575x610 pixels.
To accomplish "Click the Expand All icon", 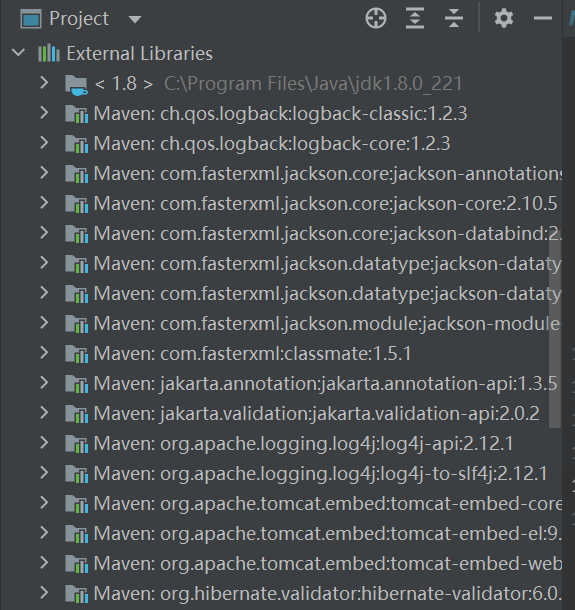I will [x=415, y=18].
